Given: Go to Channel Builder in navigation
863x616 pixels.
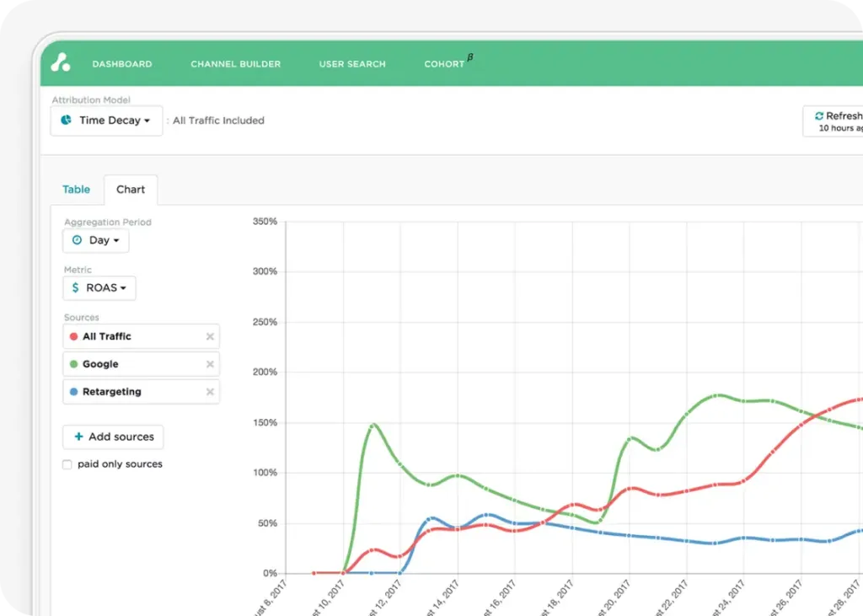Looking at the screenshot, I should pyautogui.click(x=235, y=64).
